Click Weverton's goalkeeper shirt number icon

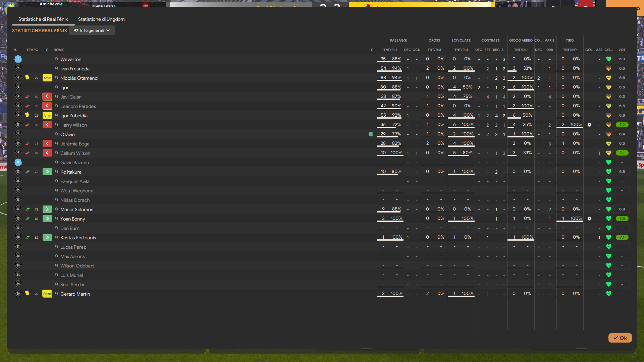coord(18,59)
